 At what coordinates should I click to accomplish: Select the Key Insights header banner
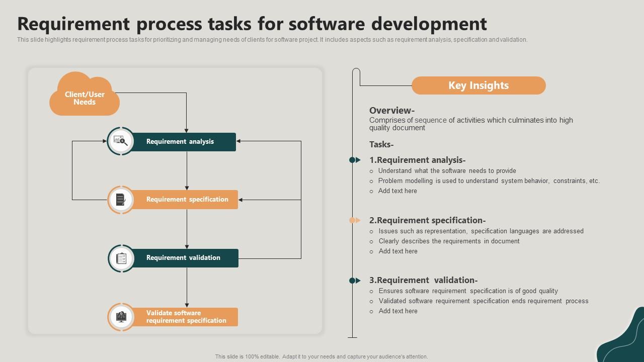point(478,85)
